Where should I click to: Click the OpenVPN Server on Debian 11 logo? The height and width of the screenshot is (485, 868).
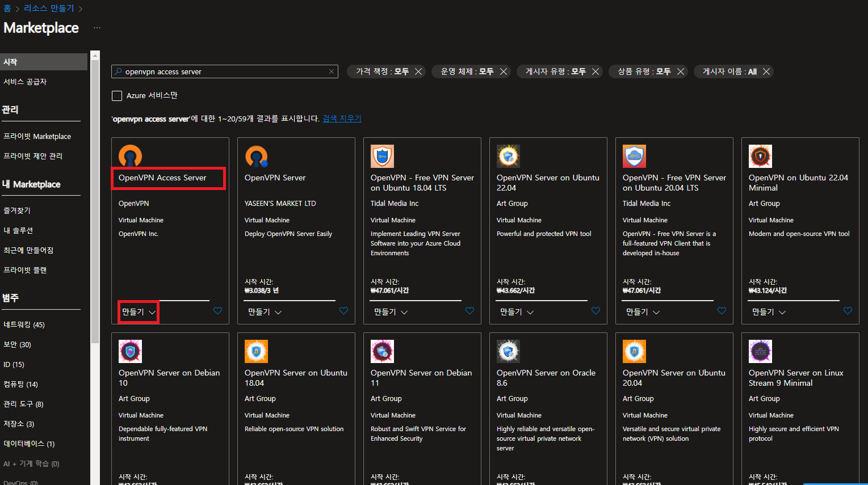[x=382, y=351]
